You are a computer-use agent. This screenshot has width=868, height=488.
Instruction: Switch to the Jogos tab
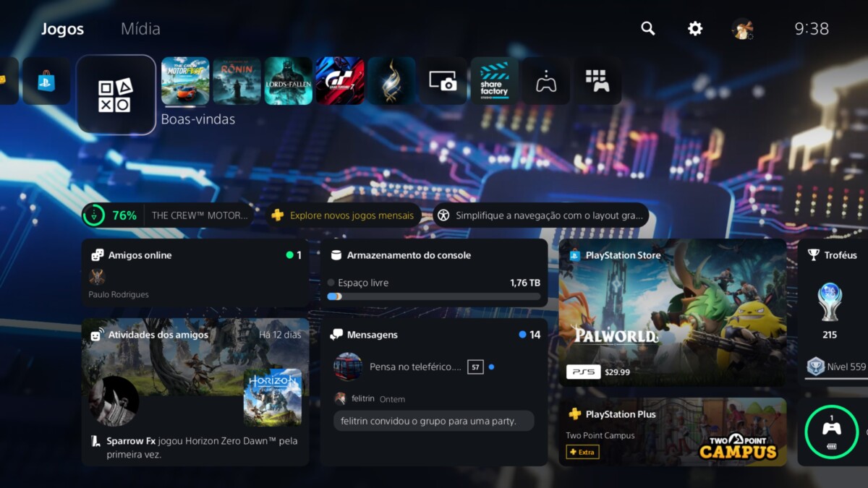tap(62, 29)
